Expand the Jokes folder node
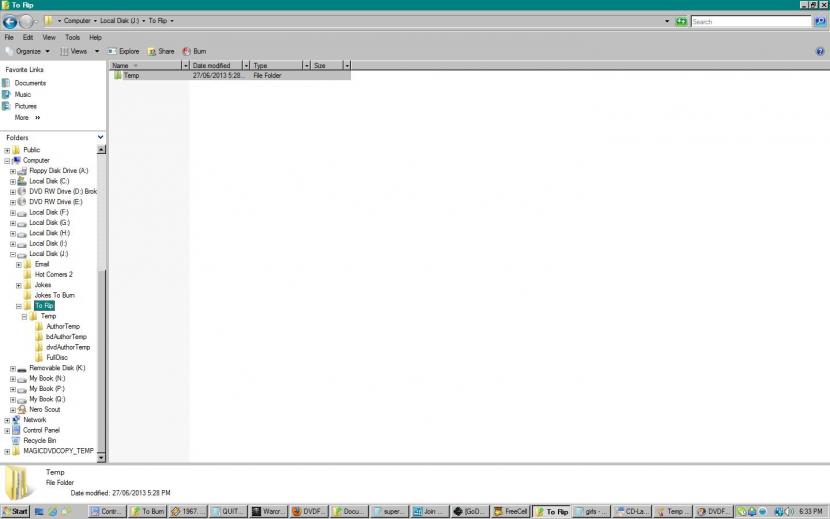 [19, 285]
